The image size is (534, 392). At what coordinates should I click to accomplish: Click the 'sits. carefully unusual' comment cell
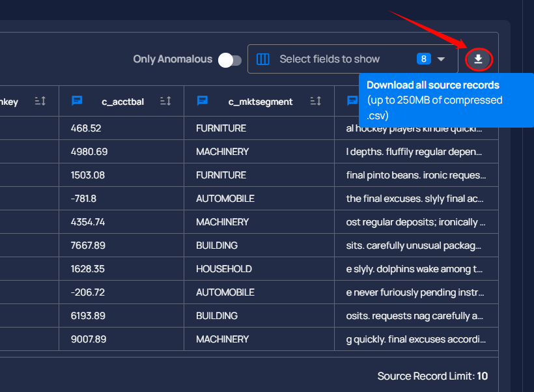(417, 245)
